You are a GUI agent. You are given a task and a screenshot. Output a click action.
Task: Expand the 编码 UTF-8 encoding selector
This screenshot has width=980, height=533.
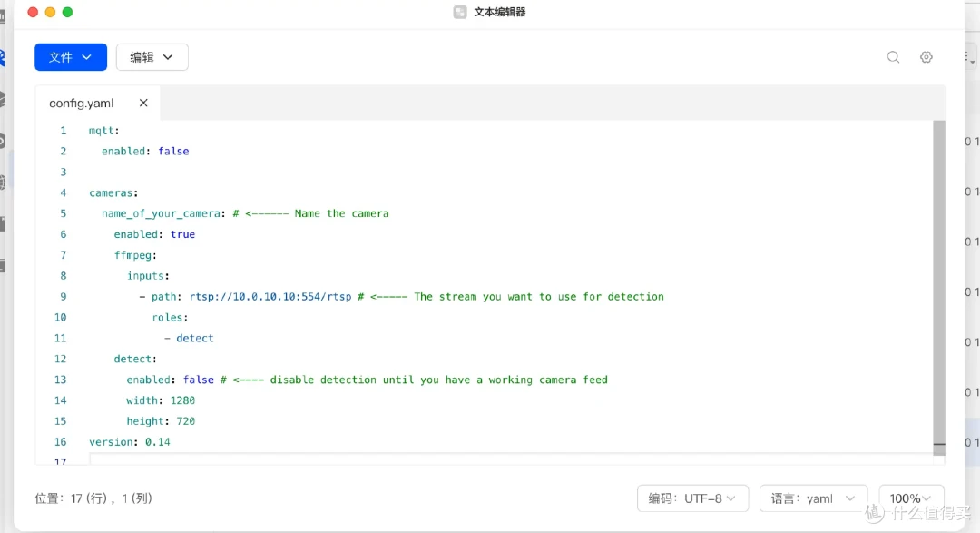tap(692, 498)
